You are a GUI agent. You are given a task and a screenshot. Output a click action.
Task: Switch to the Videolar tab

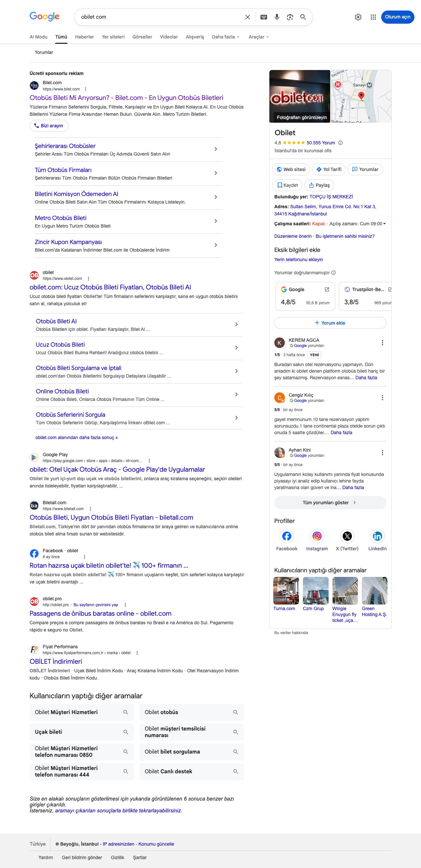pos(169,37)
